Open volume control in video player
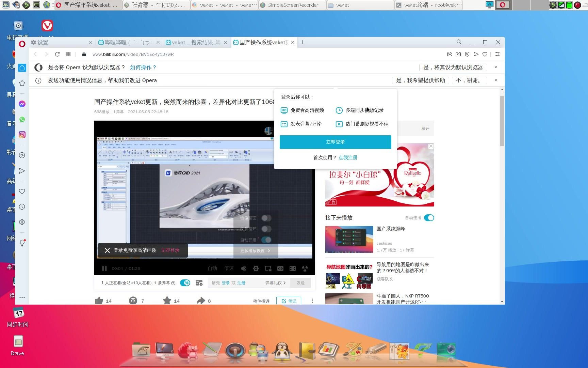 (244, 269)
